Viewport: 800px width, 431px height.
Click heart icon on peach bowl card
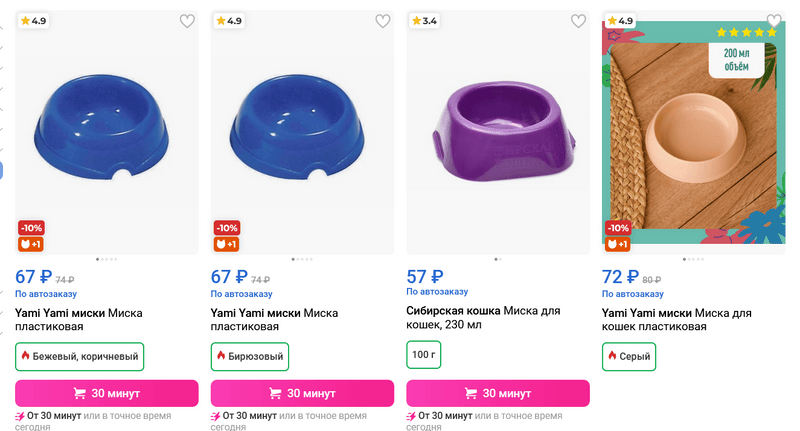pyautogui.click(x=774, y=21)
